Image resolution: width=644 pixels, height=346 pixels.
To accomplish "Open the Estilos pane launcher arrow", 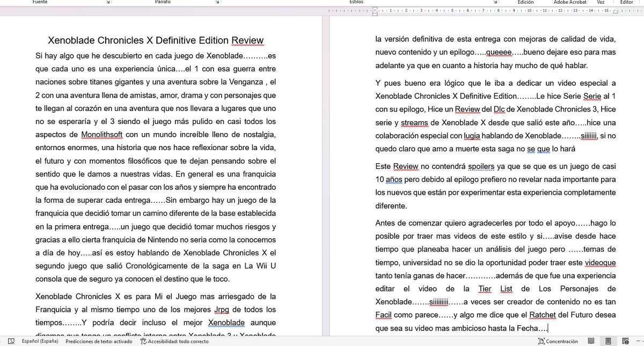I will (495, 2).
